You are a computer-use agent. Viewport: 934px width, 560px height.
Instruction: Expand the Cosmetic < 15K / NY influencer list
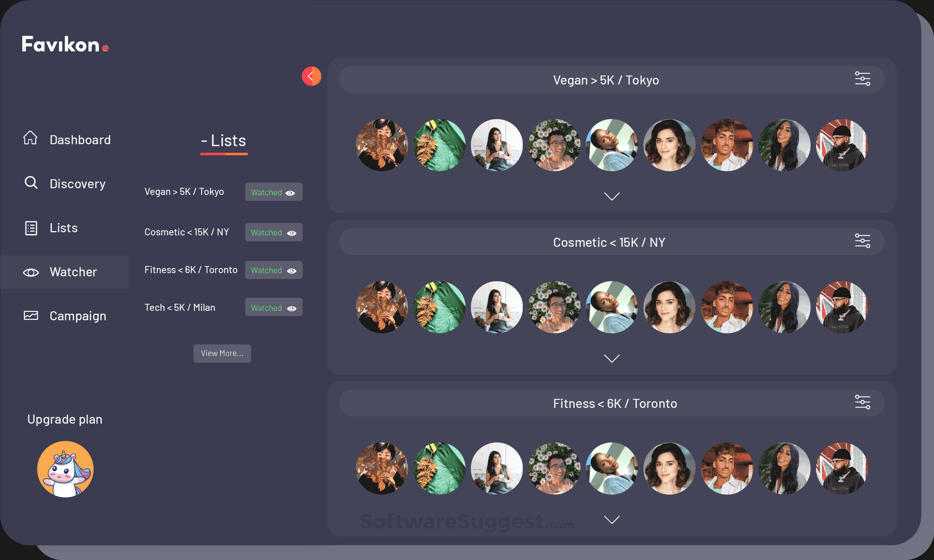612,358
